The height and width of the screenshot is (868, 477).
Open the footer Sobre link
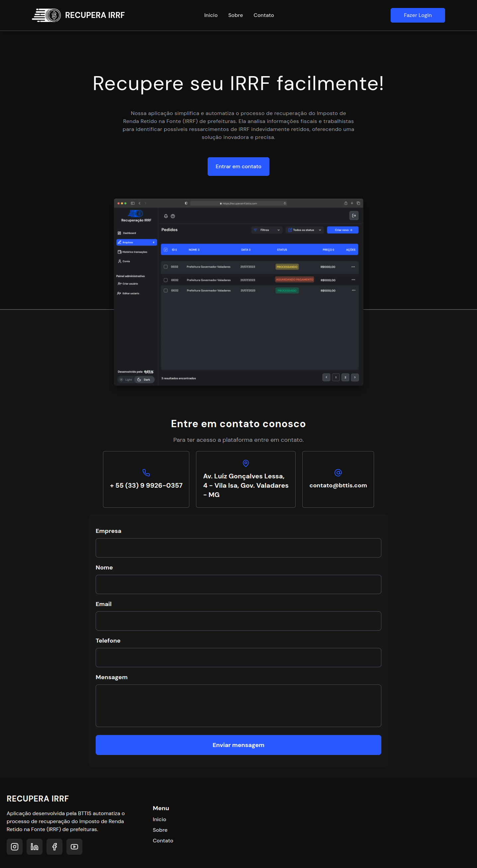point(160,829)
